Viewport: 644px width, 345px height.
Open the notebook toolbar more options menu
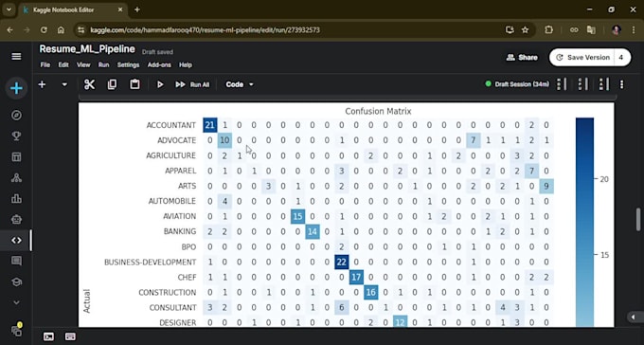622,84
